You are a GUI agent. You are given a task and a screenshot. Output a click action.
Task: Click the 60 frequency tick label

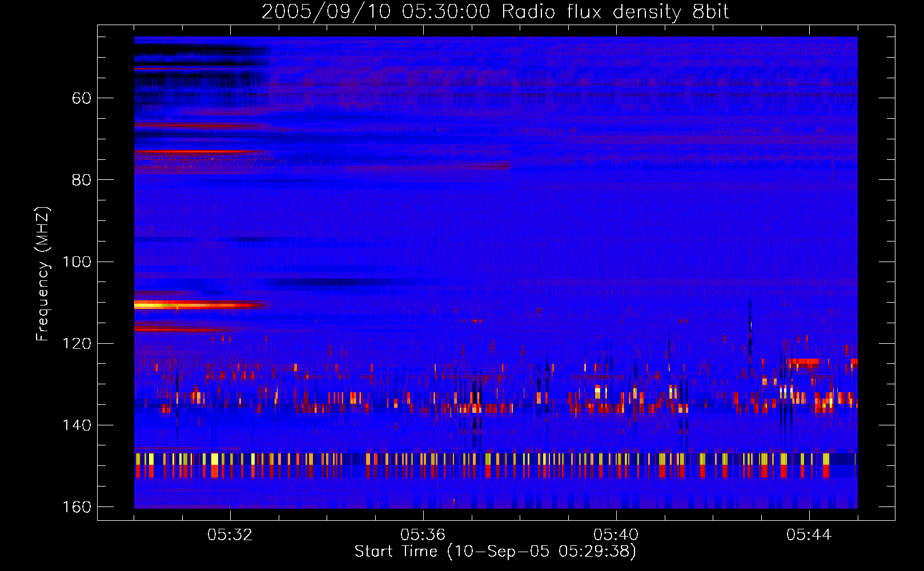coord(82,98)
